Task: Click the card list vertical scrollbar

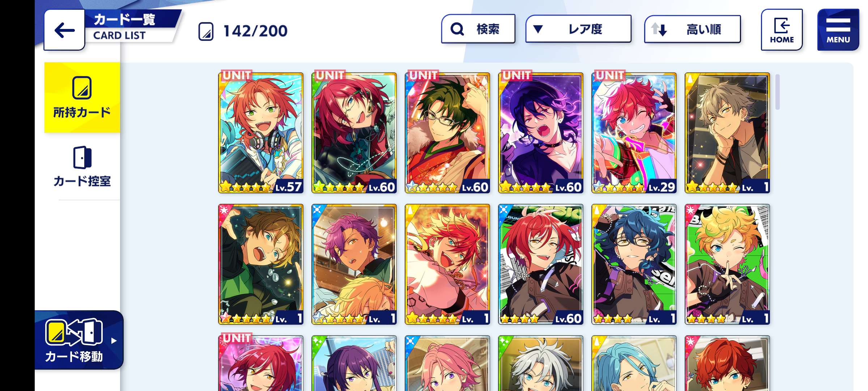Action: point(777,92)
